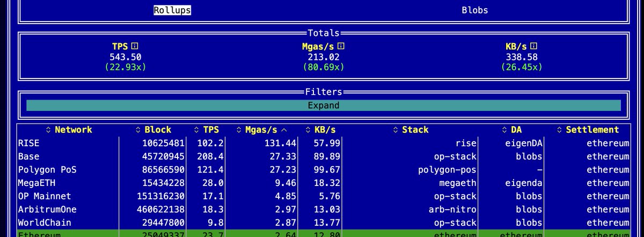Click OP Mainnet Mgas/s value 4.85
644x237 pixels.
click(286, 196)
